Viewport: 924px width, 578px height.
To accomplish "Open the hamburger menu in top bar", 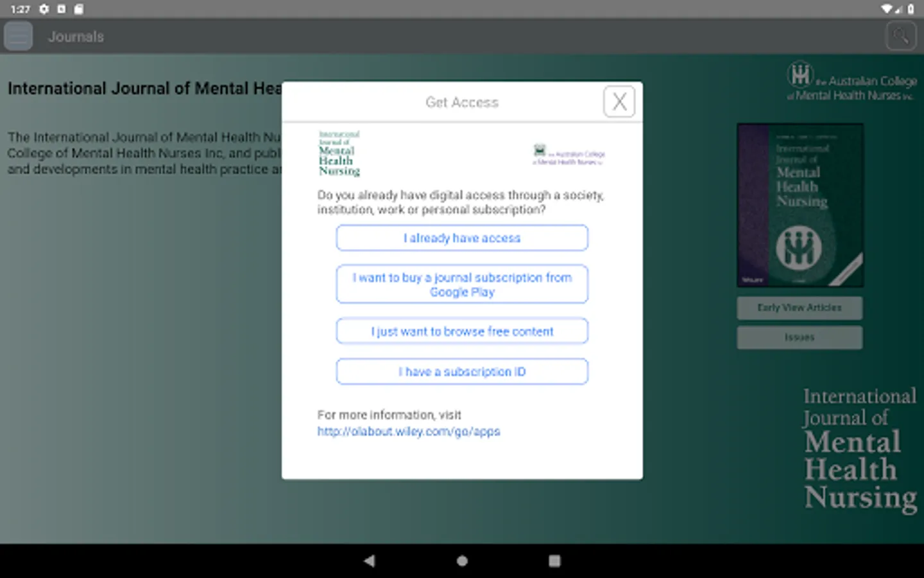I will 18,36.
